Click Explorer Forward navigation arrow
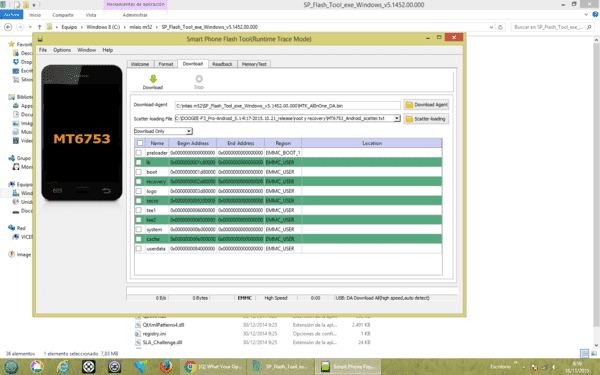 [x=20, y=27]
